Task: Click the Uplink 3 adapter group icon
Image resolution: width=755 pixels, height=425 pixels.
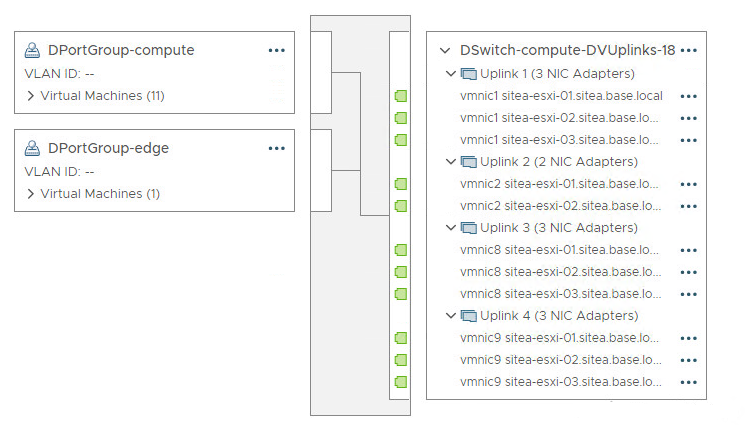Action: pyautogui.click(x=468, y=228)
